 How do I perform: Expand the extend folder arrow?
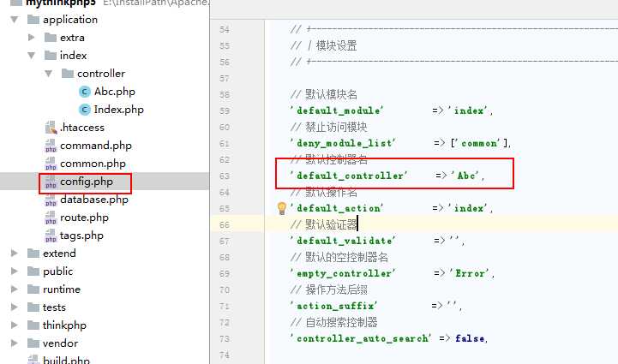coord(15,253)
